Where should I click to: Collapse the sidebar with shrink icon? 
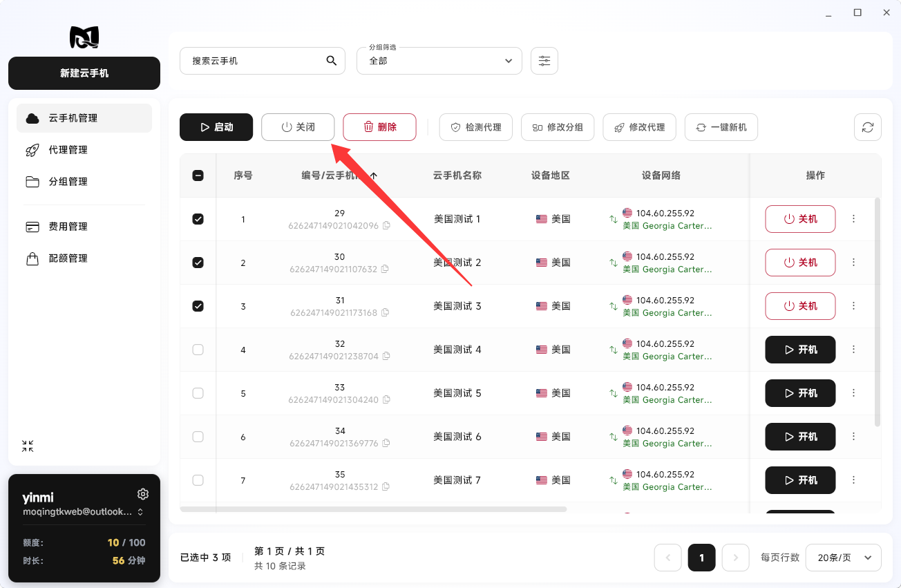[28, 446]
